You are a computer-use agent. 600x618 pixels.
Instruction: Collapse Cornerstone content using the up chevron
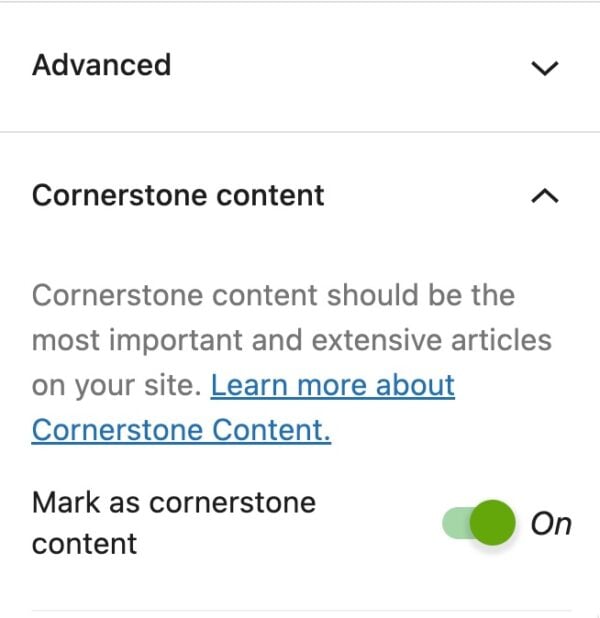pos(544,196)
